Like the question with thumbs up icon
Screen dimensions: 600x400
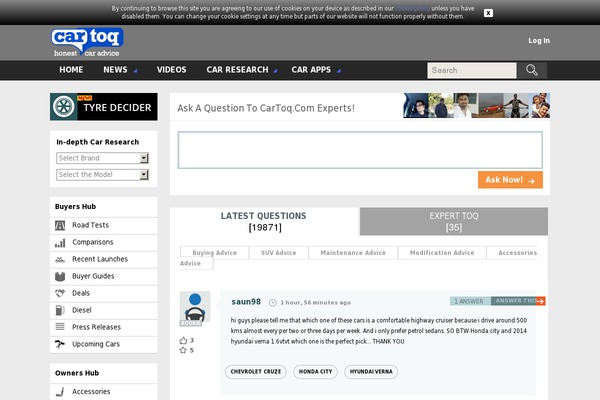tap(183, 340)
